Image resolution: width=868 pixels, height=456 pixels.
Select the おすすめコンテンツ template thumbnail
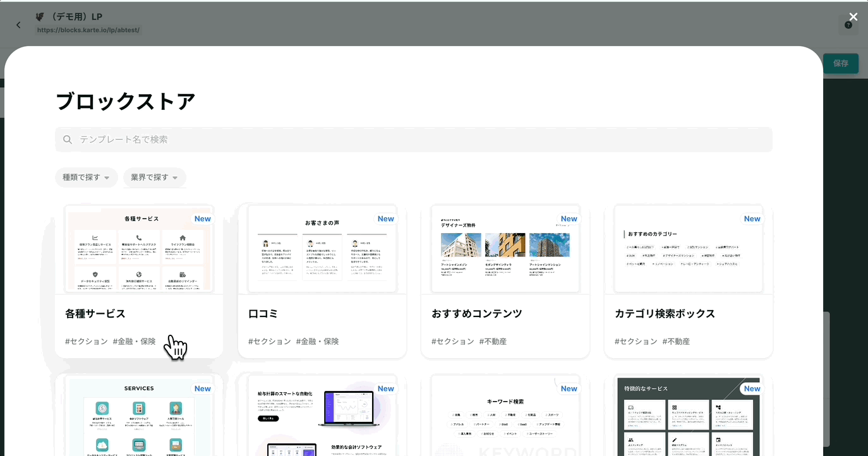505,249
